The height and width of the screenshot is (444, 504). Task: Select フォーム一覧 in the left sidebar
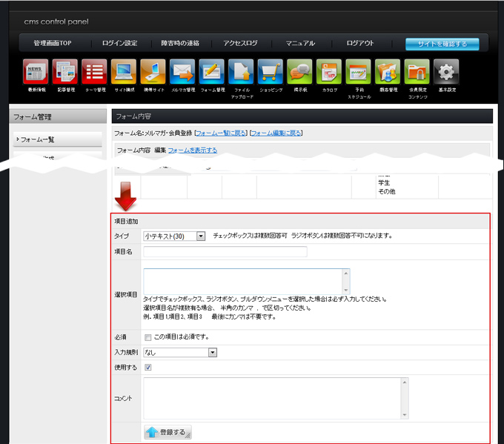click(57, 139)
